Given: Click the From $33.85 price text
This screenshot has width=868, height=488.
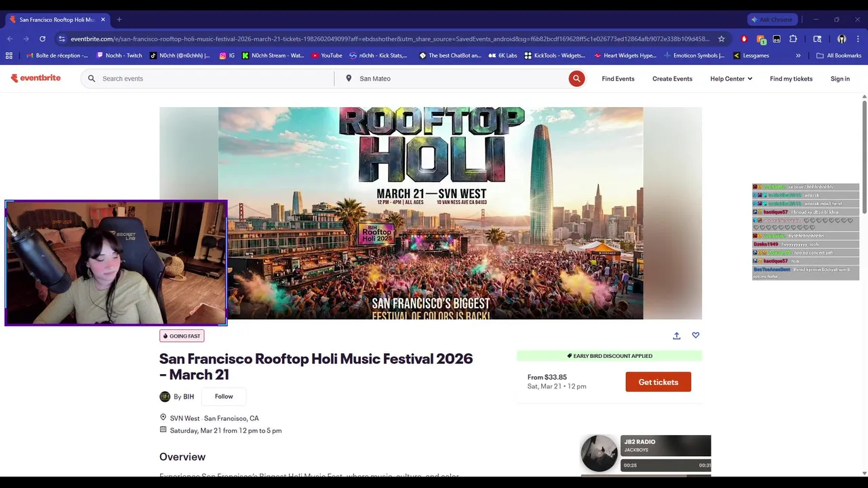Looking at the screenshot, I should [x=547, y=377].
